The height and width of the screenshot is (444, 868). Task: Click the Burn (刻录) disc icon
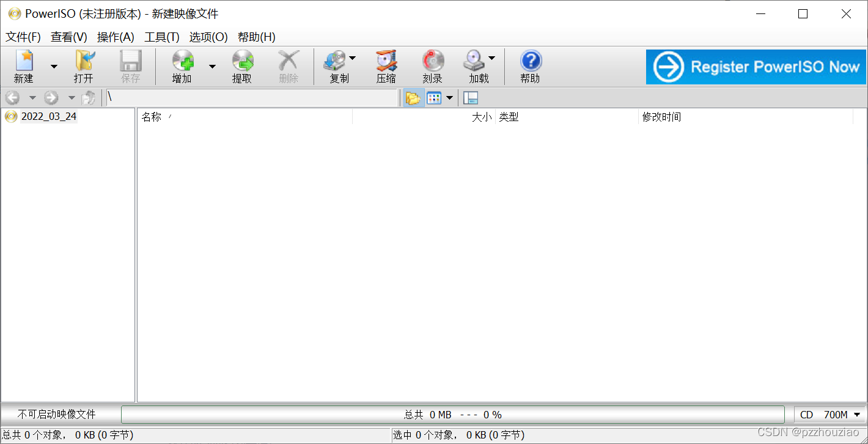[433, 61]
